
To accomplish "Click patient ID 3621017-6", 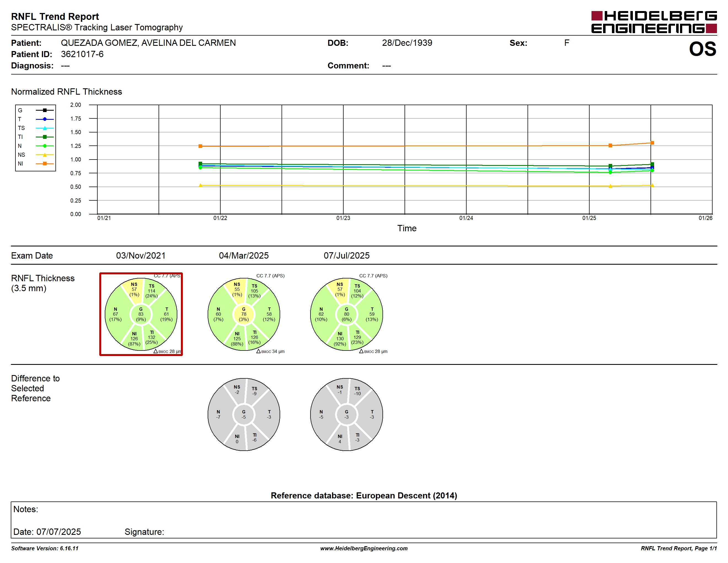I will coord(82,54).
